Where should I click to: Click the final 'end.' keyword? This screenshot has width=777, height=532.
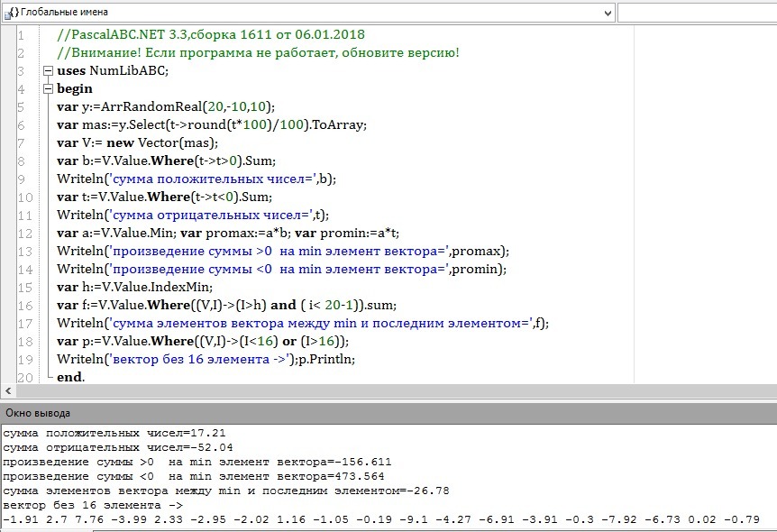pos(70,377)
